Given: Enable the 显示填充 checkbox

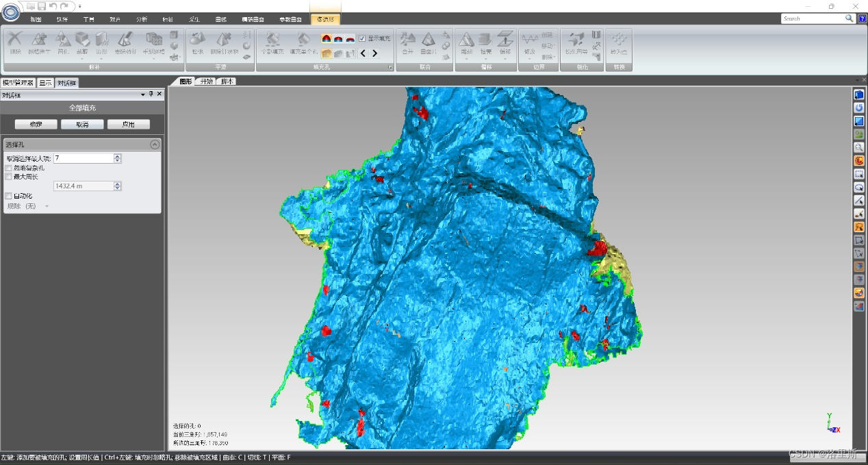Looking at the screenshot, I should point(361,38).
